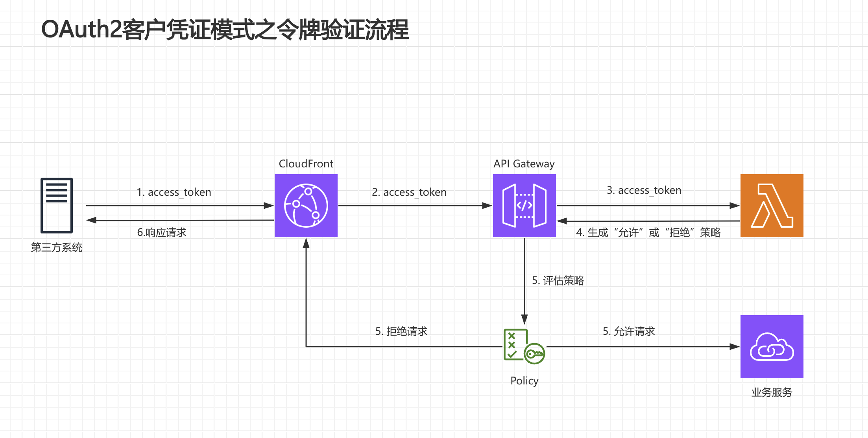Click the 2. access_token arrow label
Viewport: 868px width, 438px height.
409,192
